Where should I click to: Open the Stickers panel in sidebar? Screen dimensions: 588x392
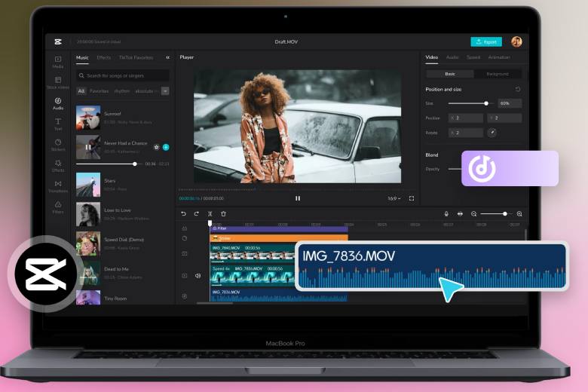[58, 144]
